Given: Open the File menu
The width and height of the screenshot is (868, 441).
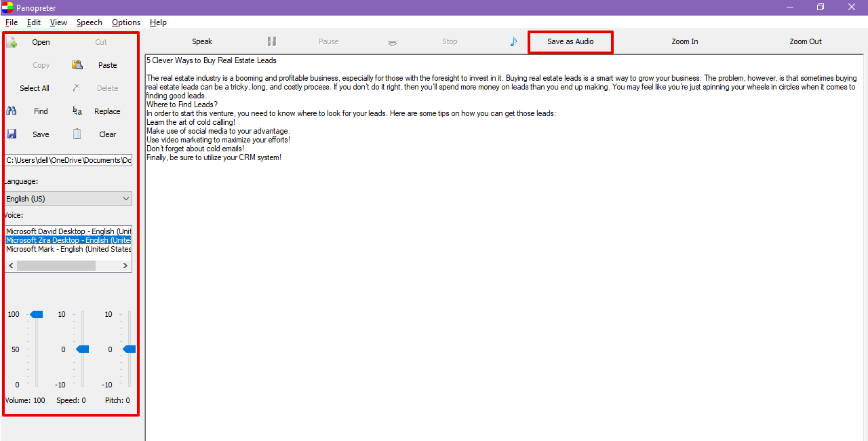Looking at the screenshot, I should point(12,22).
